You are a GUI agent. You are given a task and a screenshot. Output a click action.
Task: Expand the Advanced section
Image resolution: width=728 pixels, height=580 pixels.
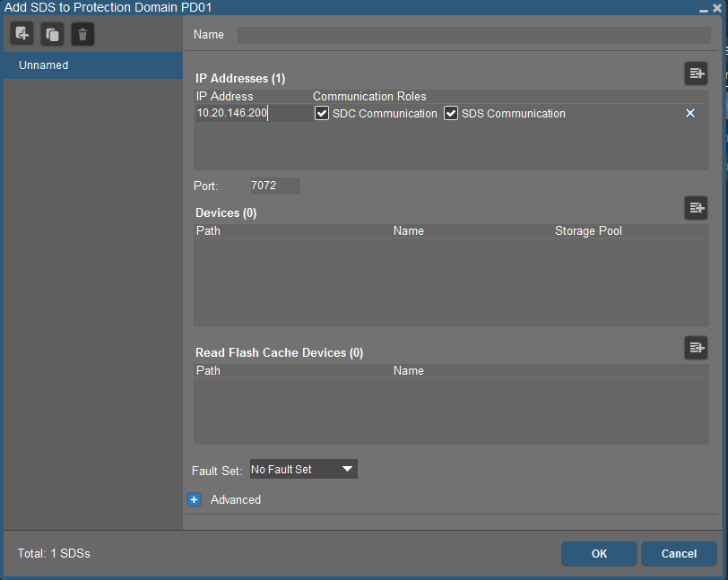pyautogui.click(x=194, y=499)
